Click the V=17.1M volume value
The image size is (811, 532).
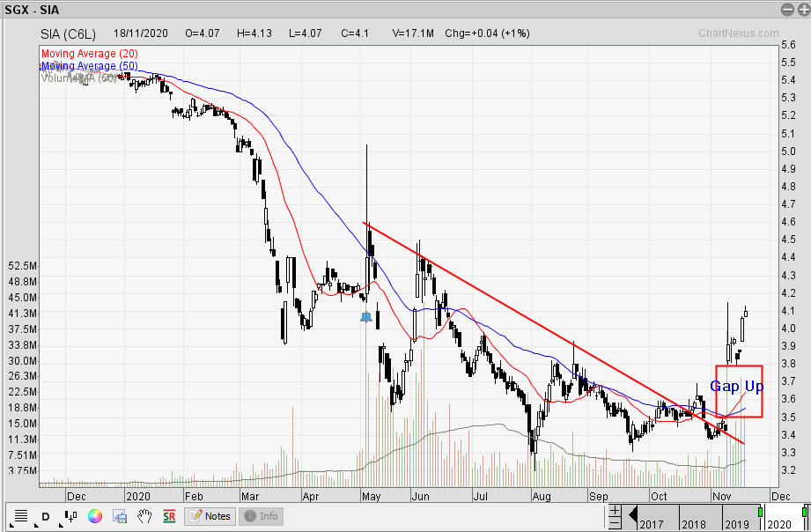413,33
